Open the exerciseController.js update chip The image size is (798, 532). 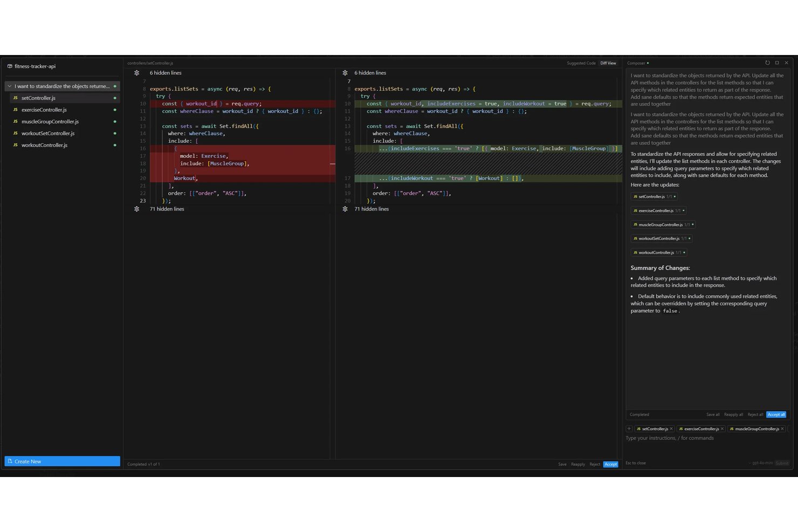pos(658,211)
